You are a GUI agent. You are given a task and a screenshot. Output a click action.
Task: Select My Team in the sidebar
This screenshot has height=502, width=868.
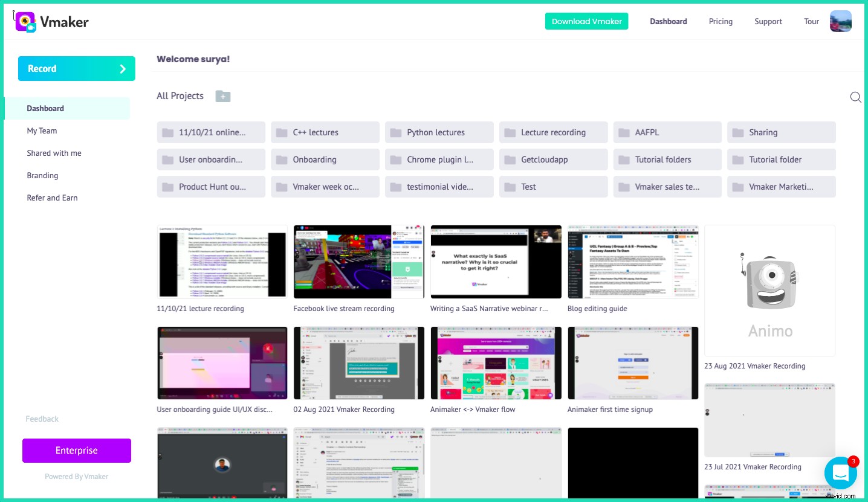coord(42,130)
